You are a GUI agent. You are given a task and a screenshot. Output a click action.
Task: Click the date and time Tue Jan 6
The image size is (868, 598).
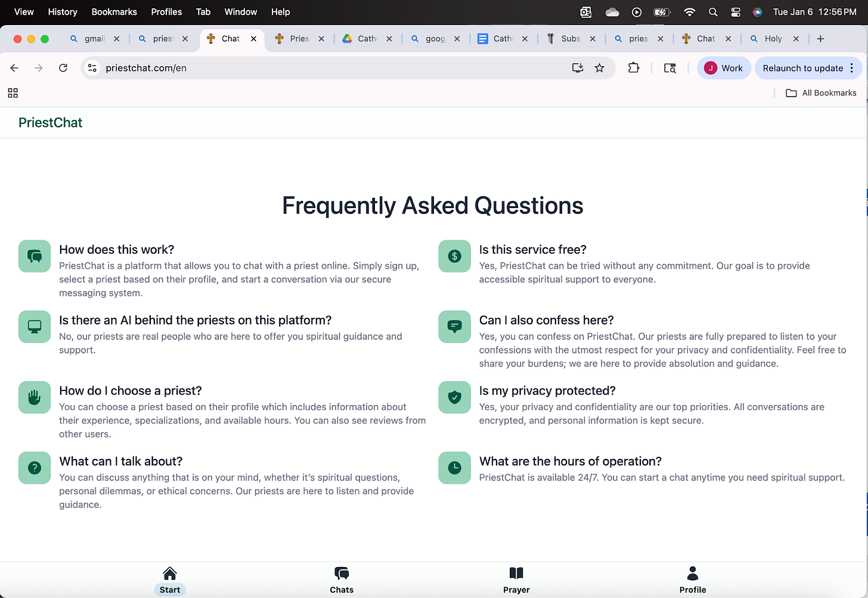click(814, 12)
